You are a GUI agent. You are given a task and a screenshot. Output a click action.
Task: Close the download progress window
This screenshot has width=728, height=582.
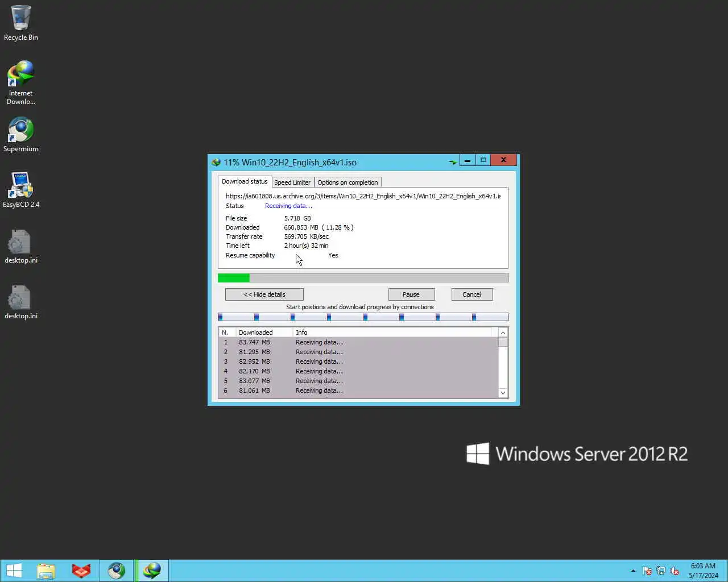pos(503,160)
